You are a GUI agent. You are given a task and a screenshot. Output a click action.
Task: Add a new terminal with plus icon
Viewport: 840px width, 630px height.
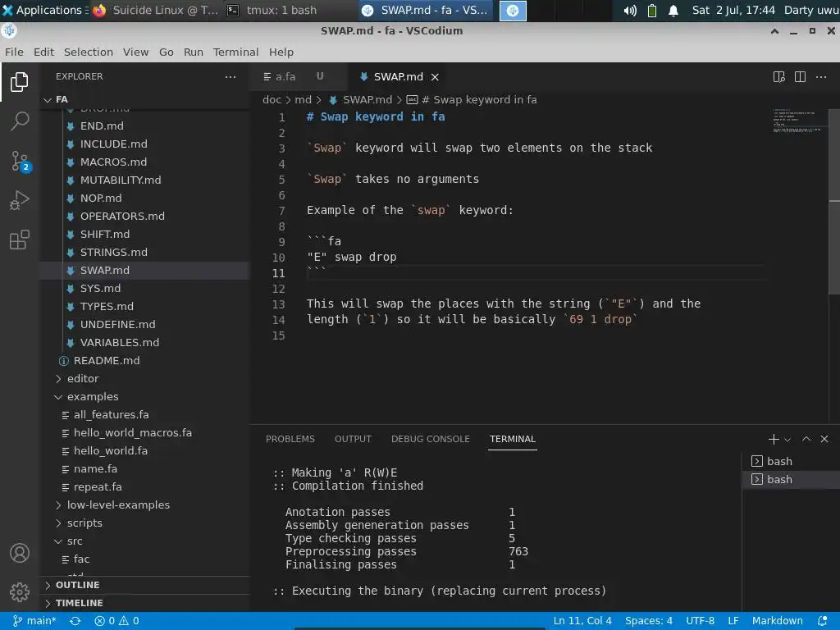click(x=773, y=440)
